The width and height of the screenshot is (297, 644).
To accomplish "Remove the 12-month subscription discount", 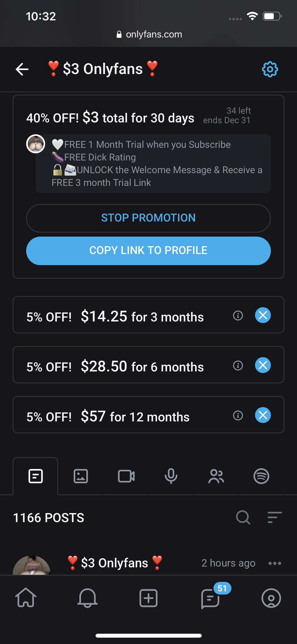I will tap(263, 415).
